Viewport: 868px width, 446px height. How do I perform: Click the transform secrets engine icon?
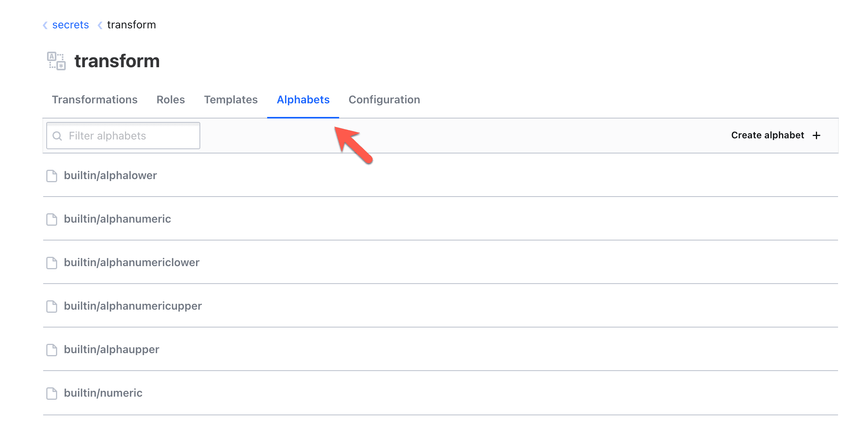pos(56,61)
